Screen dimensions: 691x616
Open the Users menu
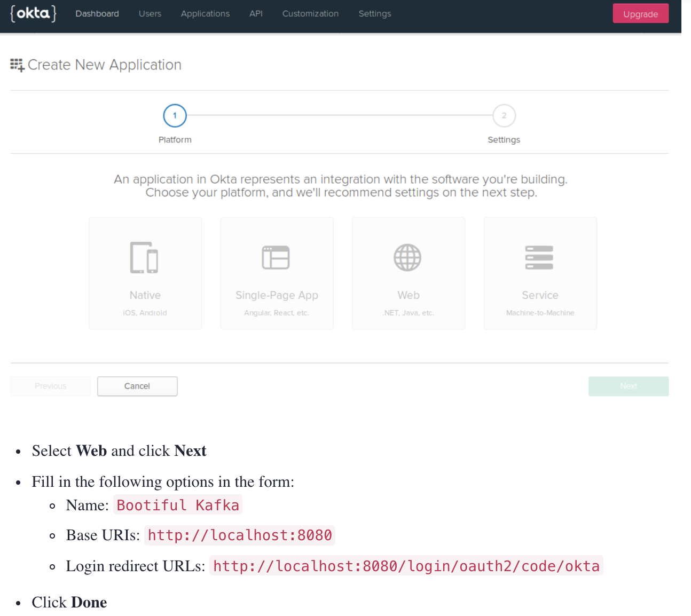click(x=150, y=13)
